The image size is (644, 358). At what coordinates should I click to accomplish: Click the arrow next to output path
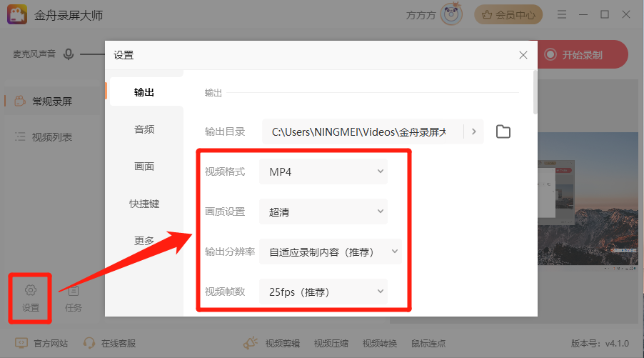474,131
